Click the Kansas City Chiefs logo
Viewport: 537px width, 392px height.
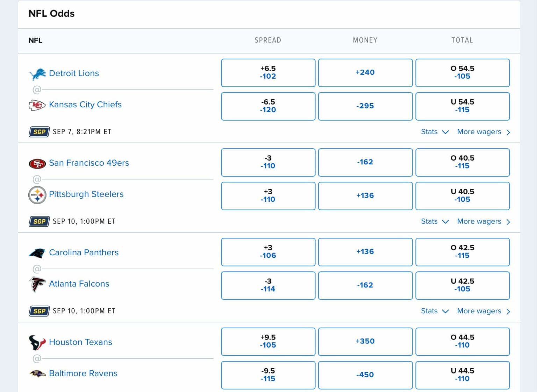pos(37,105)
